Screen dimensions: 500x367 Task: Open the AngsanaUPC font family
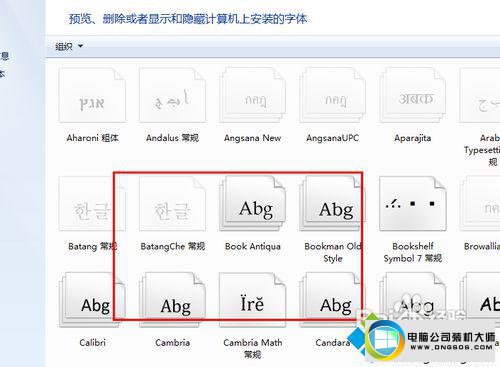[x=332, y=95]
